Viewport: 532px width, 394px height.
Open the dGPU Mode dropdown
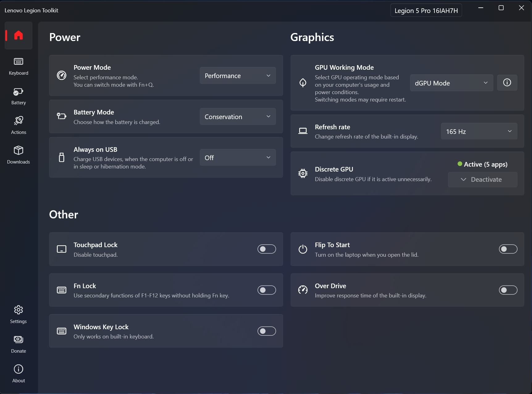[x=451, y=83]
